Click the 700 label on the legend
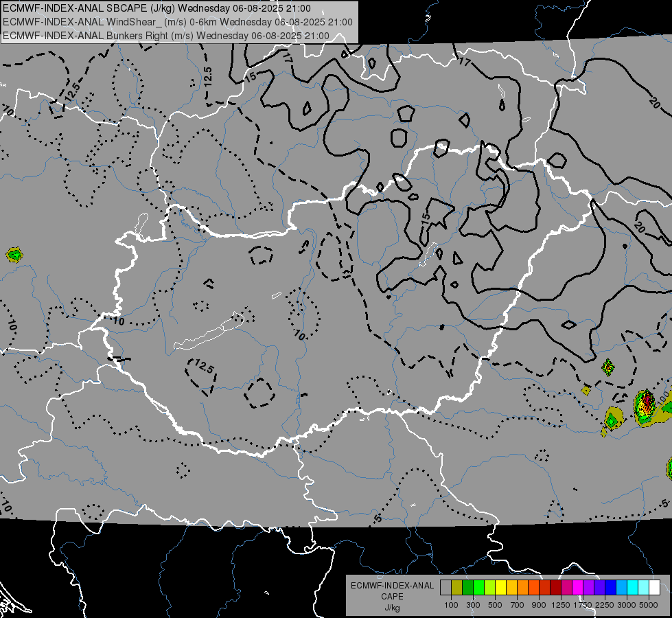 click(518, 605)
